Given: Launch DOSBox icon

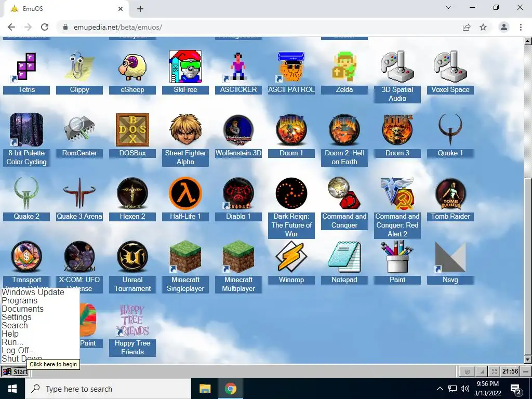Looking at the screenshot, I should 132,130.
